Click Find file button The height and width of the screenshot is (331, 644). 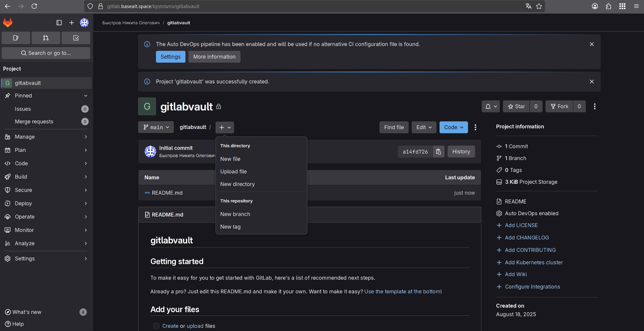[394, 127]
